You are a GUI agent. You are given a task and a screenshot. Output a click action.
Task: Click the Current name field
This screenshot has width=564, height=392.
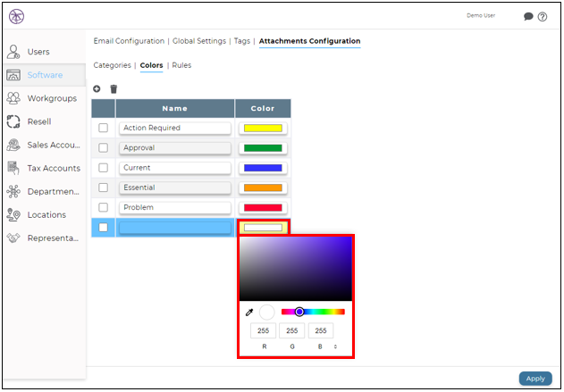175,168
